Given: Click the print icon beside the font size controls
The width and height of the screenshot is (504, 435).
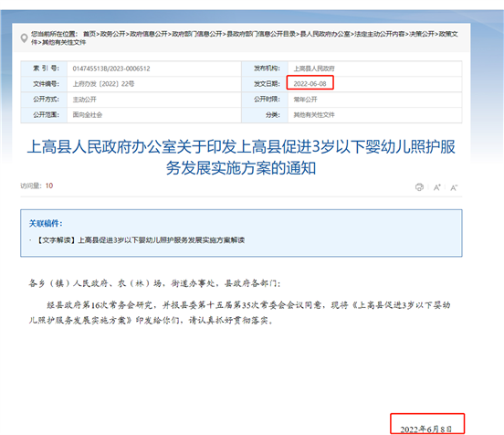Looking at the screenshot, I should (x=419, y=187).
